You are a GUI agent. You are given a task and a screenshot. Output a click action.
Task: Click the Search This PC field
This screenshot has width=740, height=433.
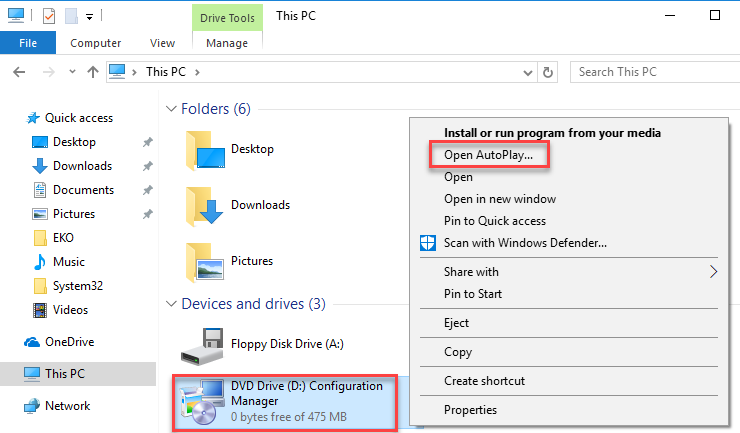click(655, 72)
